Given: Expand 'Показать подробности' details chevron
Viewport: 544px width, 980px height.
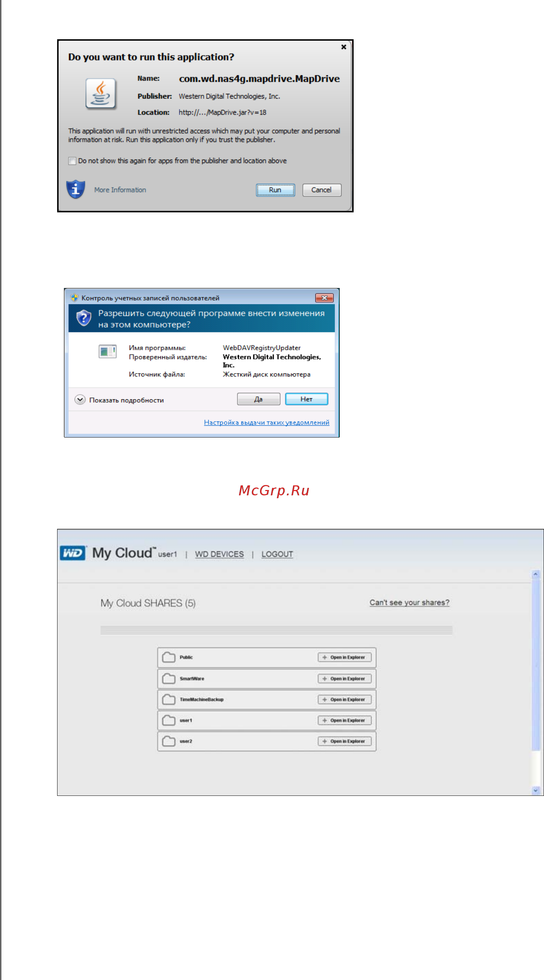Looking at the screenshot, I should pyautogui.click(x=80, y=399).
